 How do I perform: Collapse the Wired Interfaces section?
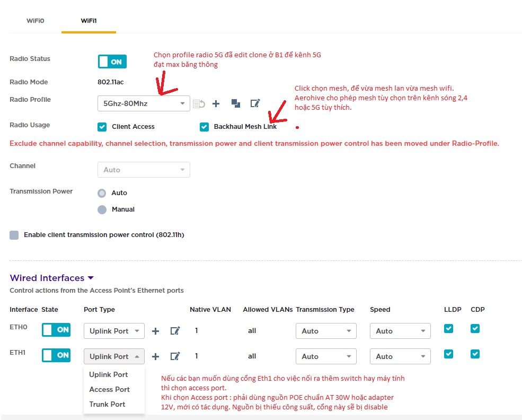click(91, 278)
